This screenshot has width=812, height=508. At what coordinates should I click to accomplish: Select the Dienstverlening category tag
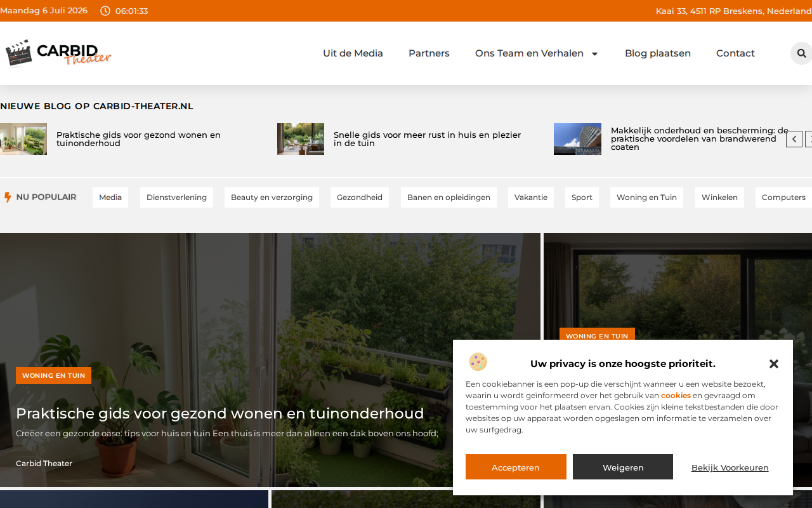(x=176, y=197)
